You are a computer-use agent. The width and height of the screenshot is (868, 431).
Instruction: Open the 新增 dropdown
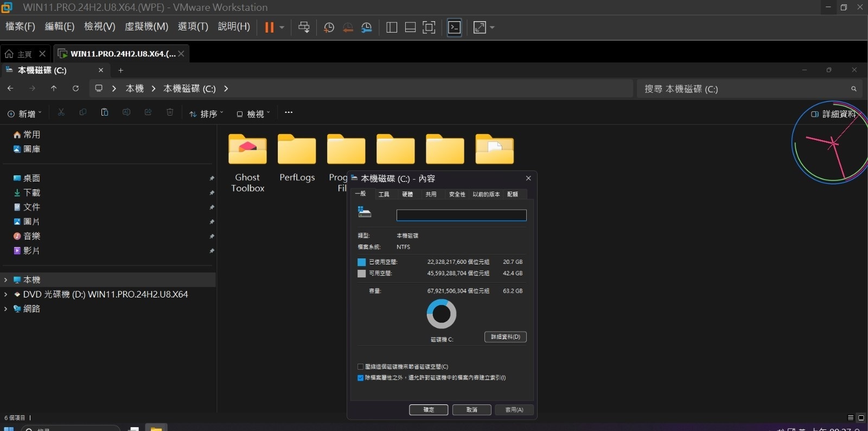[24, 113]
